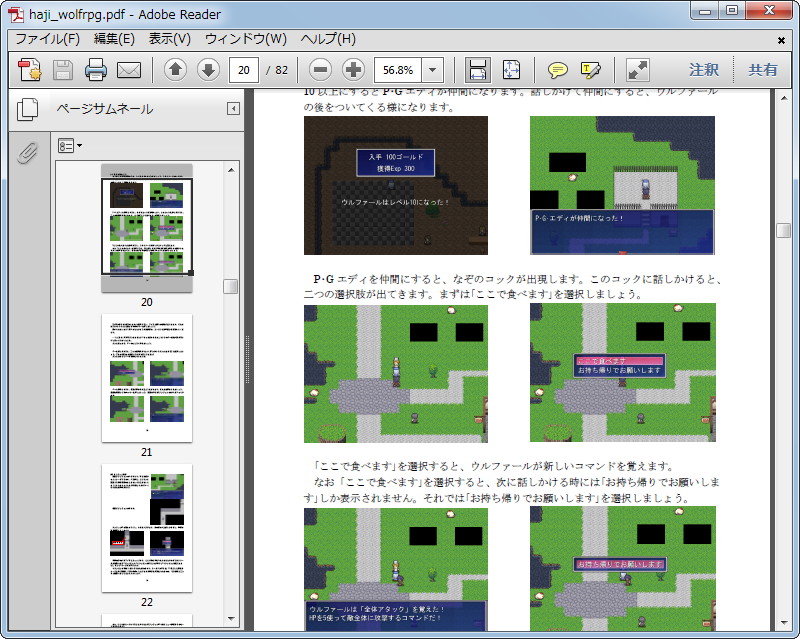Print the document using the printer icon
This screenshot has height=639, width=800.
95,70
